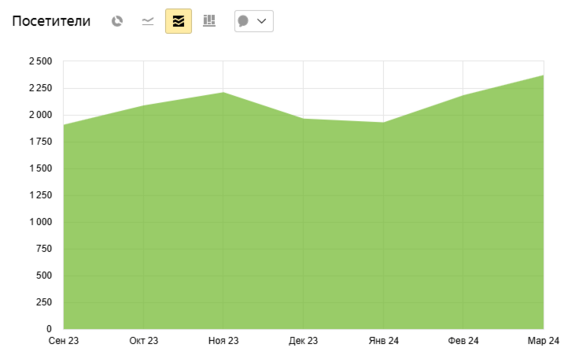This screenshot has height=360, width=575.
Task: Click the '1 000' y-axis value
Action: [x=41, y=222]
